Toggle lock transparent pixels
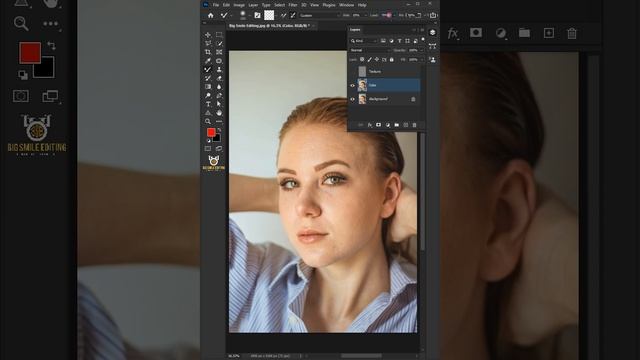The height and width of the screenshot is (360, 640). coord(362,60)
